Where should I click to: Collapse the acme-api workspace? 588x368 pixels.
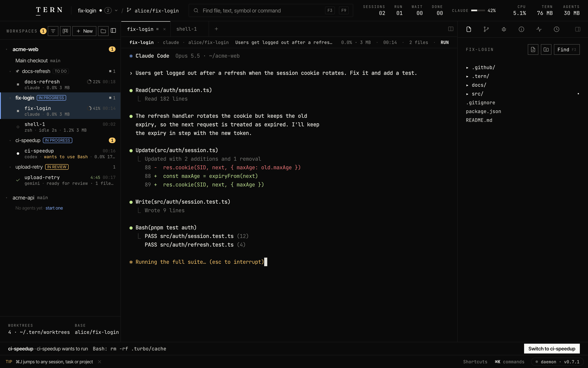[7, 198]
